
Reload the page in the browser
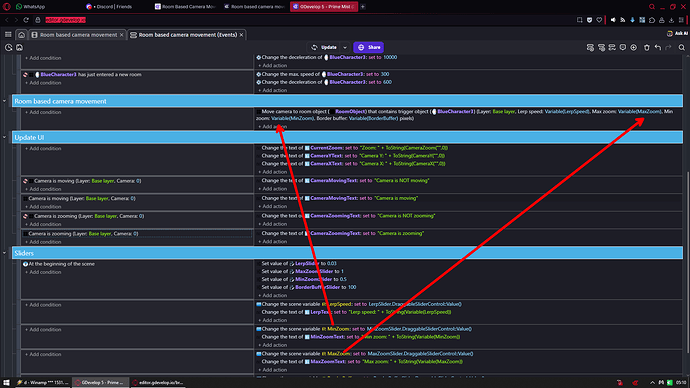click(26, 20)
